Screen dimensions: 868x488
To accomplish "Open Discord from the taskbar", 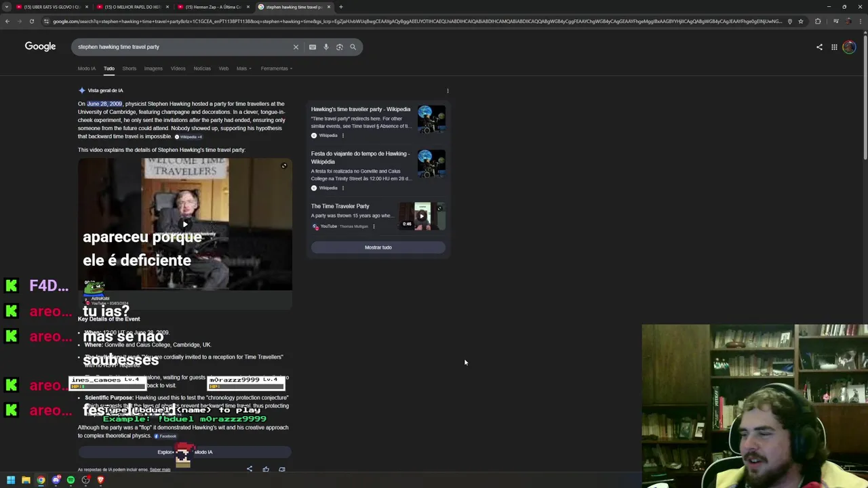I will point(56,480).
